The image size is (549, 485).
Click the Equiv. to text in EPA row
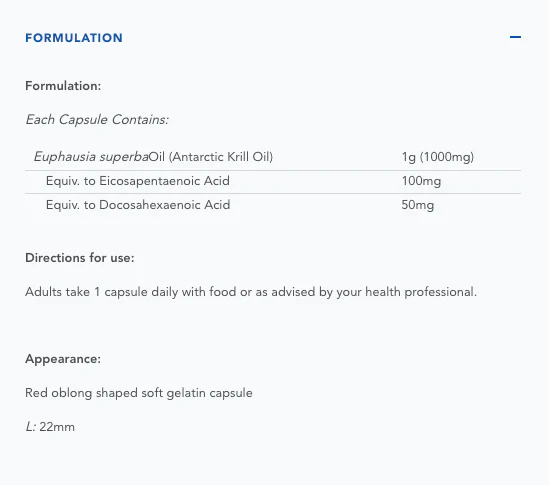[71, 181]
